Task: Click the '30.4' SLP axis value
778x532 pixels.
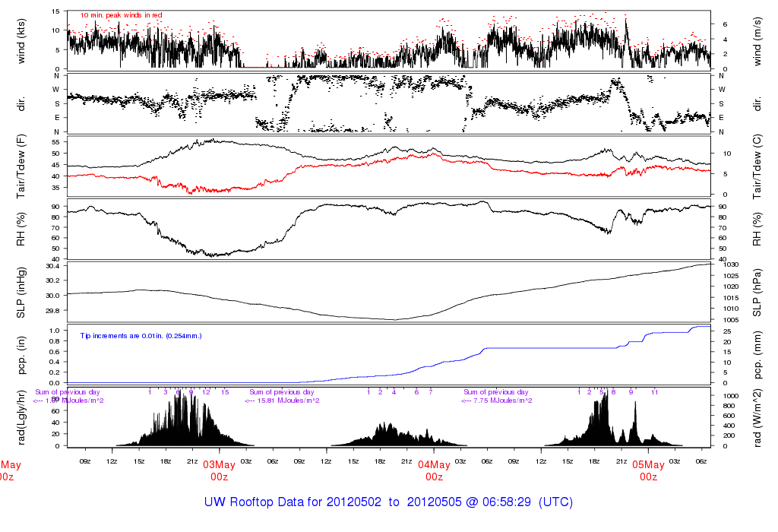Action: click(x=52, y=266)
